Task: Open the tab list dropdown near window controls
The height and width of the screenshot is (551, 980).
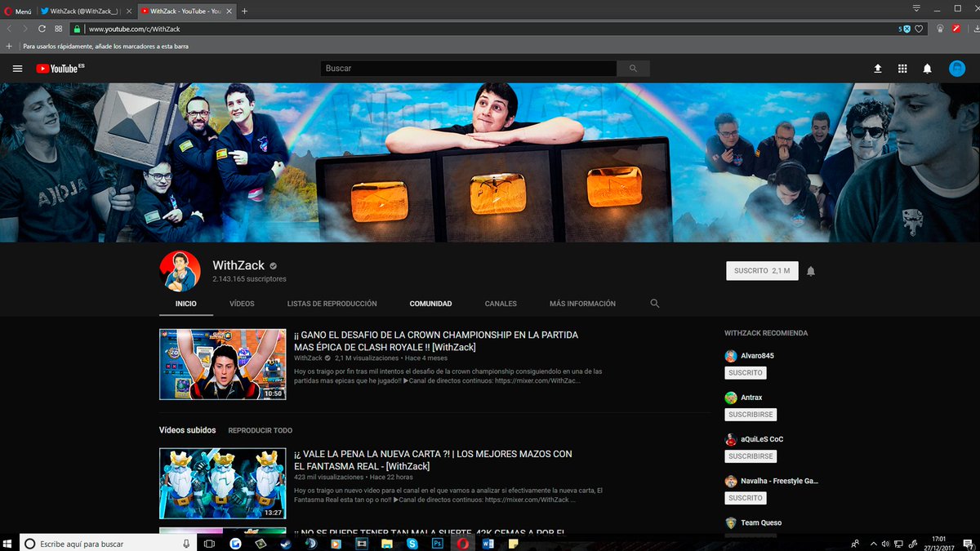Action: (x=915, y=8)
